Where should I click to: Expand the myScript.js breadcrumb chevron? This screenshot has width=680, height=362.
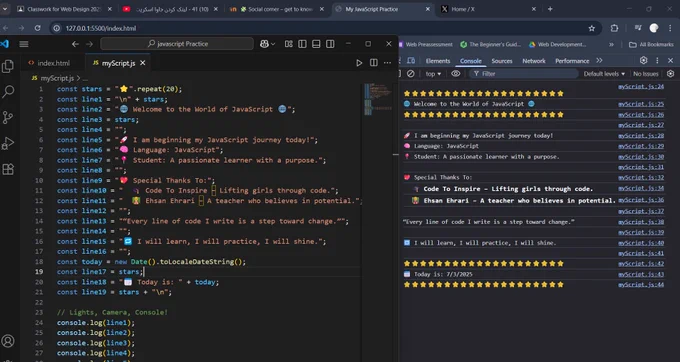tap(78, 78)
